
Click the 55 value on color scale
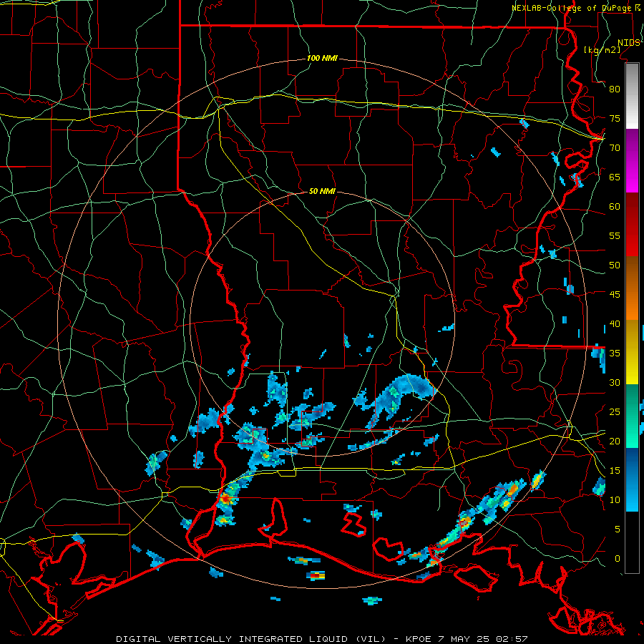pyautogui.click(x=615, y=235)
